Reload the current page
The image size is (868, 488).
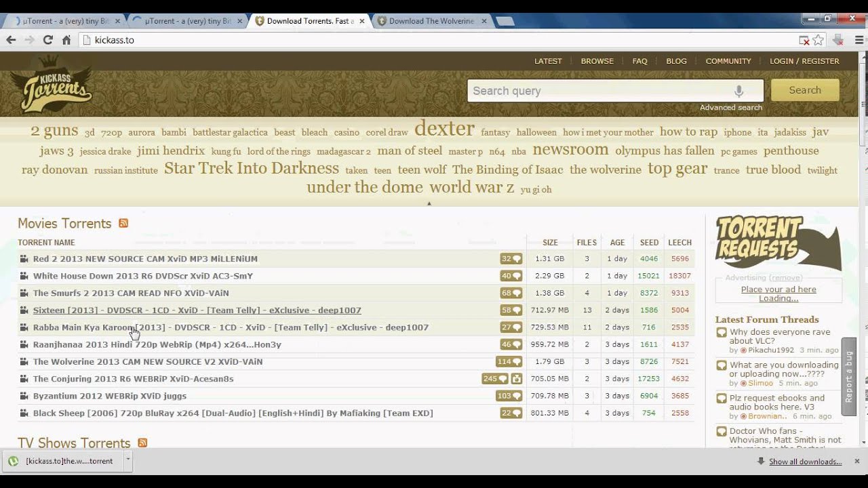(47, 40)
